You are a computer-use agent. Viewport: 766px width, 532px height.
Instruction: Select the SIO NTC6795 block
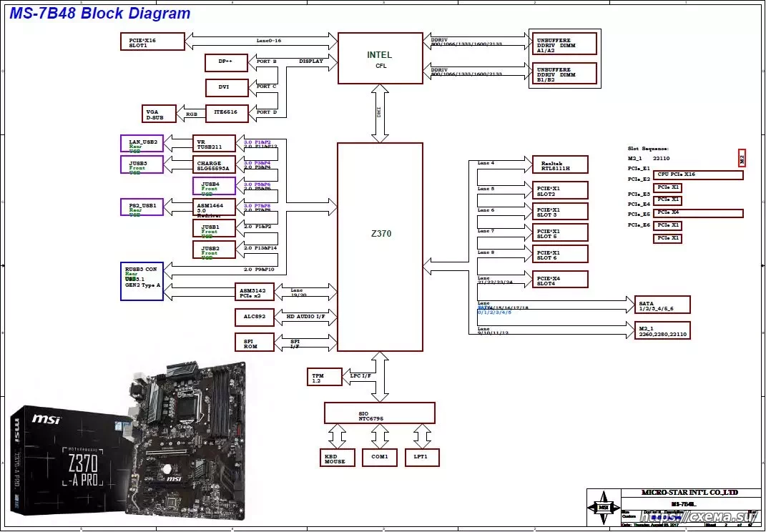pos(380,413)
